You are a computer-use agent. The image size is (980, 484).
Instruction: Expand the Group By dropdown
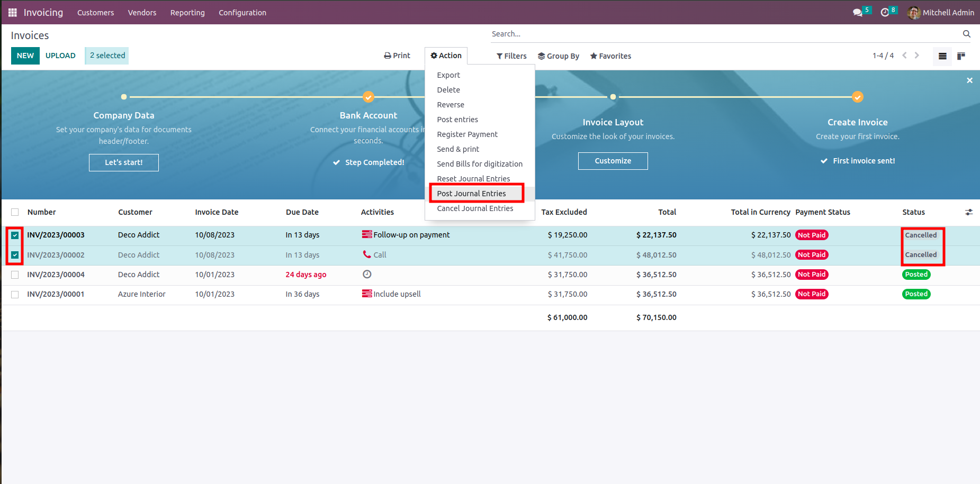pos(559,56)
